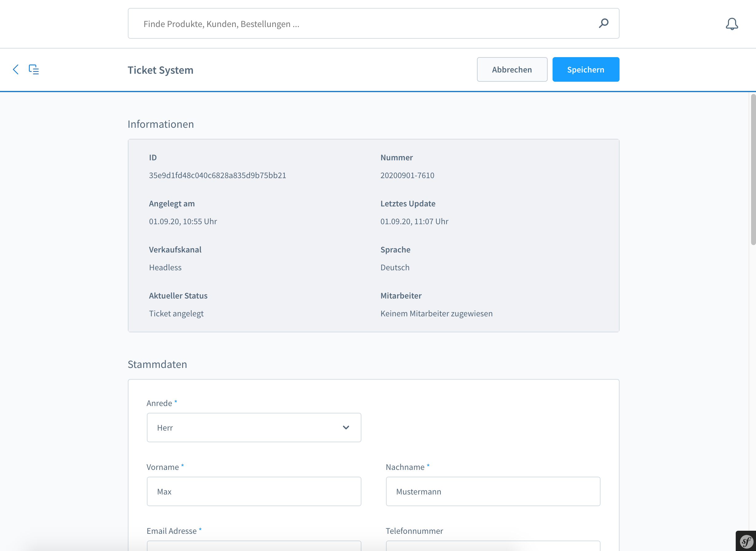Click the Telefonnummer input field
Image resolution: width=756 pixels, height=551 pixels.
tap(493, 546)
